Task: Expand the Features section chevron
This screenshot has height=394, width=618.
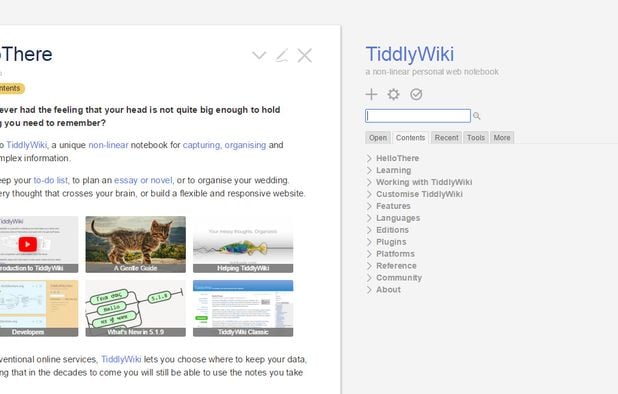Action: point(369,206)
